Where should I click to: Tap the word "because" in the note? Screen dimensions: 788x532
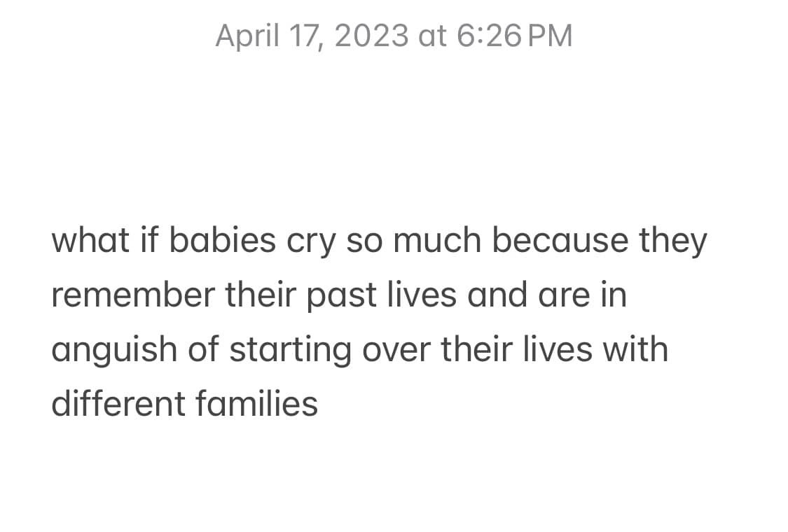click(560, 240)
